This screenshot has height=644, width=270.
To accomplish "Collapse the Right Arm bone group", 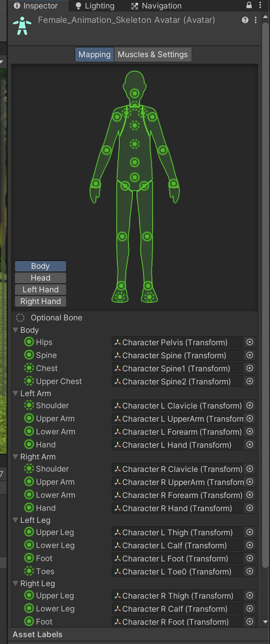I will (x=15, y=457).
